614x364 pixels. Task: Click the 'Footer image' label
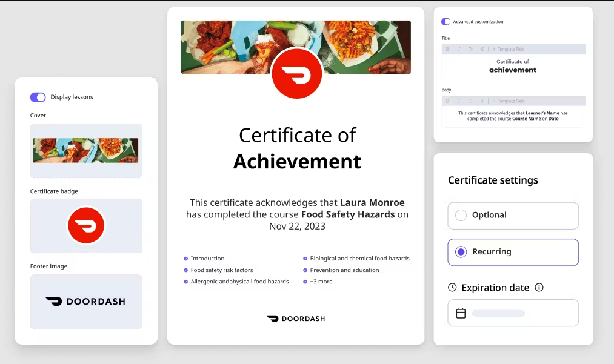pos(48,266)
